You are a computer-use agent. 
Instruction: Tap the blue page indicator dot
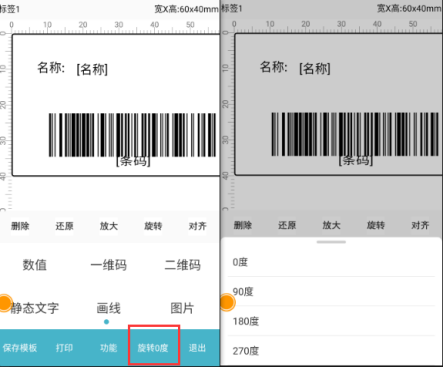click(x=106, y=322)
